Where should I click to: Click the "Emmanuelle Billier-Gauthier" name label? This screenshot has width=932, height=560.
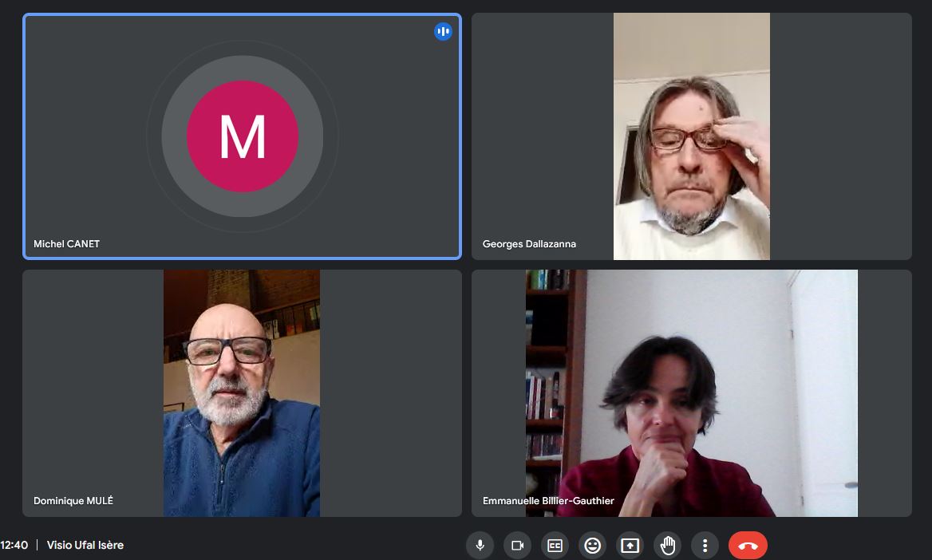pyautogui.click(x=548, y=501)
